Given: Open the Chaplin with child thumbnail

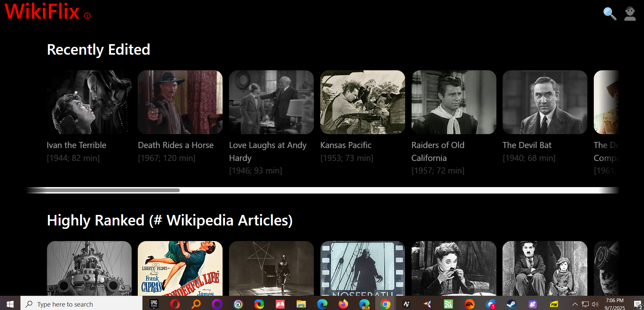Looking at the screenshot, I should pyautogui.click(x=545, y=268).
